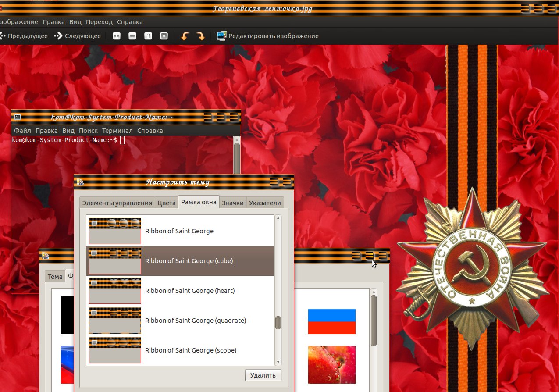Switch to Указатели tab

pos(265,203)
